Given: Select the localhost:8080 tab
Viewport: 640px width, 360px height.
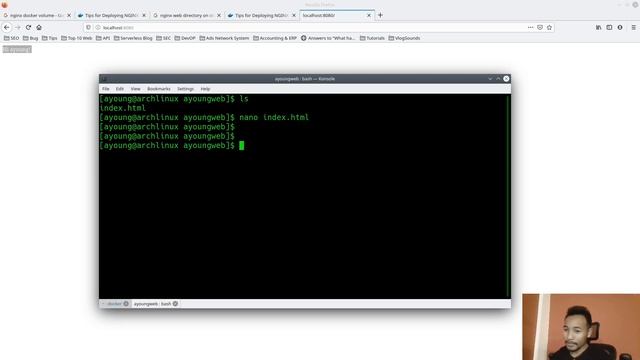Looking at the screenshot, I should [x=337, y=15].
